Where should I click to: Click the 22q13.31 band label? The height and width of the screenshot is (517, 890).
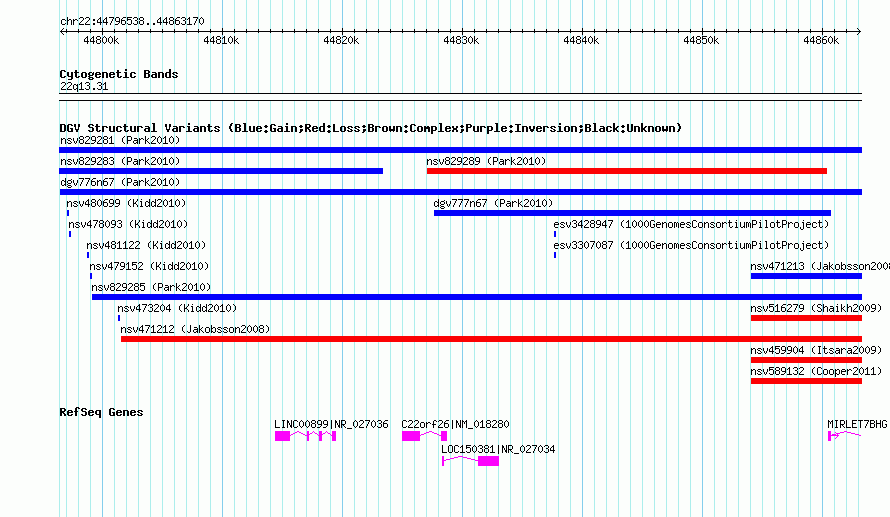click(84, 86)
